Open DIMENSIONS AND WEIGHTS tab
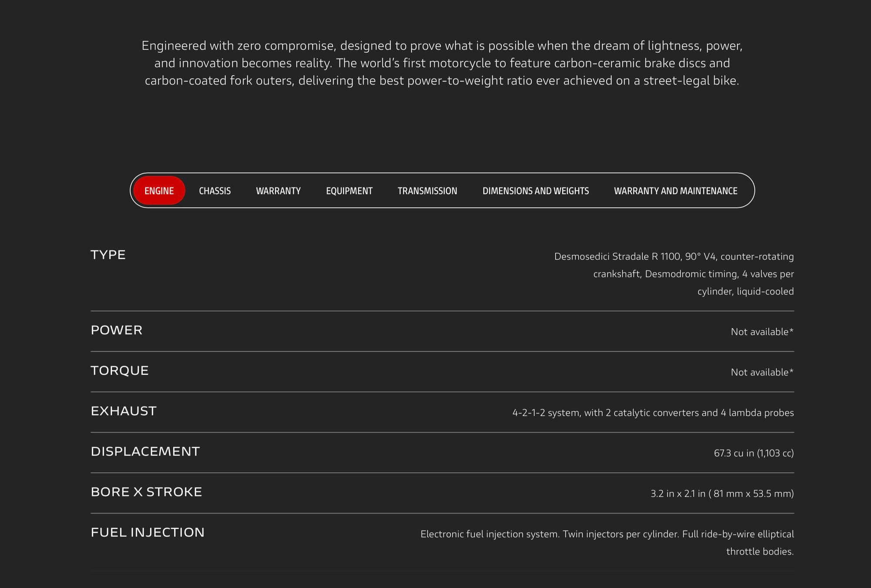Image resolution: width=871 pixels, height=588 pixels. (536, 191)
